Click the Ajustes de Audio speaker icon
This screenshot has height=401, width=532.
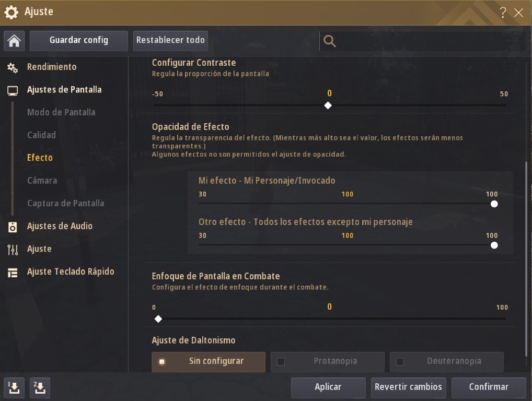point(13,227)
